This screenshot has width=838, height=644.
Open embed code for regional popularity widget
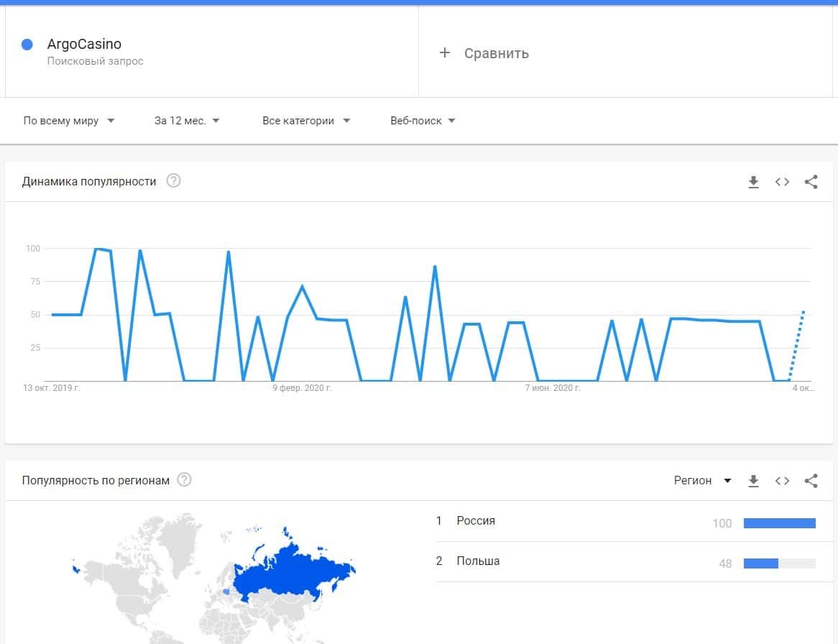tap(782, 481)
